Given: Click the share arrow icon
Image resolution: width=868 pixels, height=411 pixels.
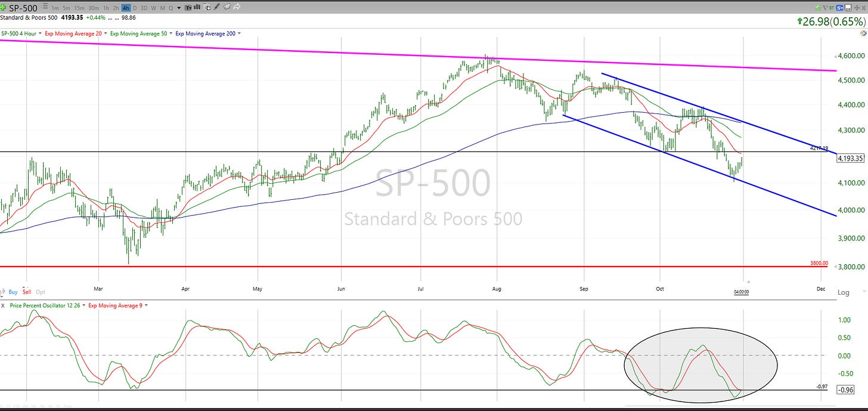Looking at the screenshot, I should (237, 7).
